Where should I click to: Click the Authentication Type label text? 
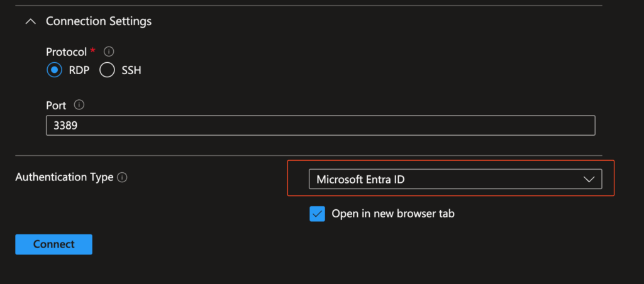pos(64,177)
